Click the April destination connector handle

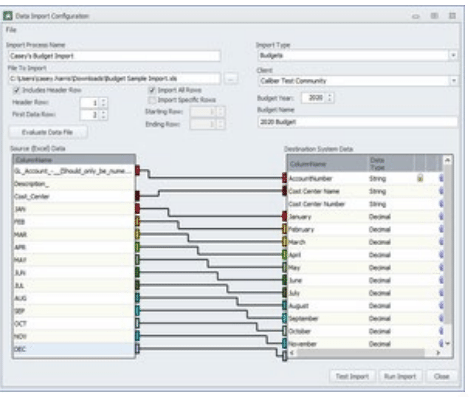tap(284, 255)
